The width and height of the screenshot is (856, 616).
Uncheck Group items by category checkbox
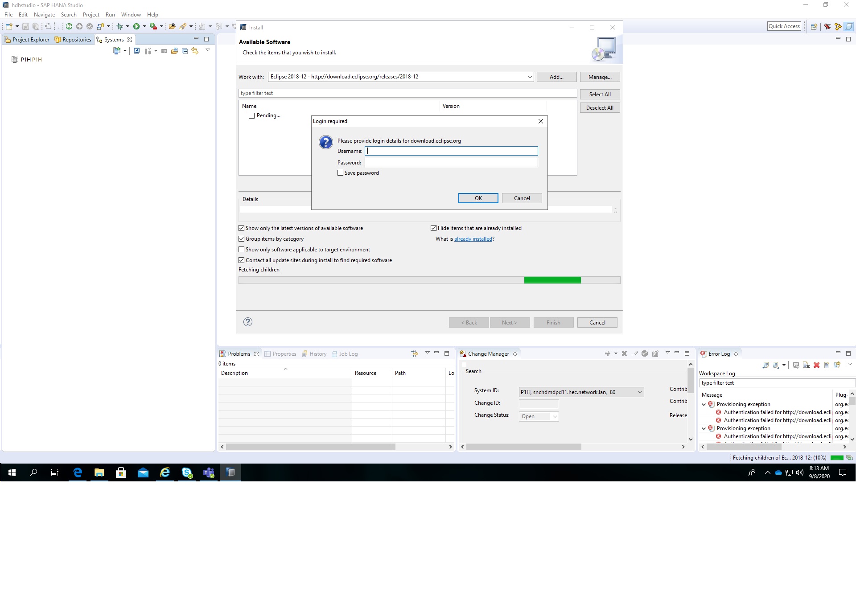click(242, 238)
